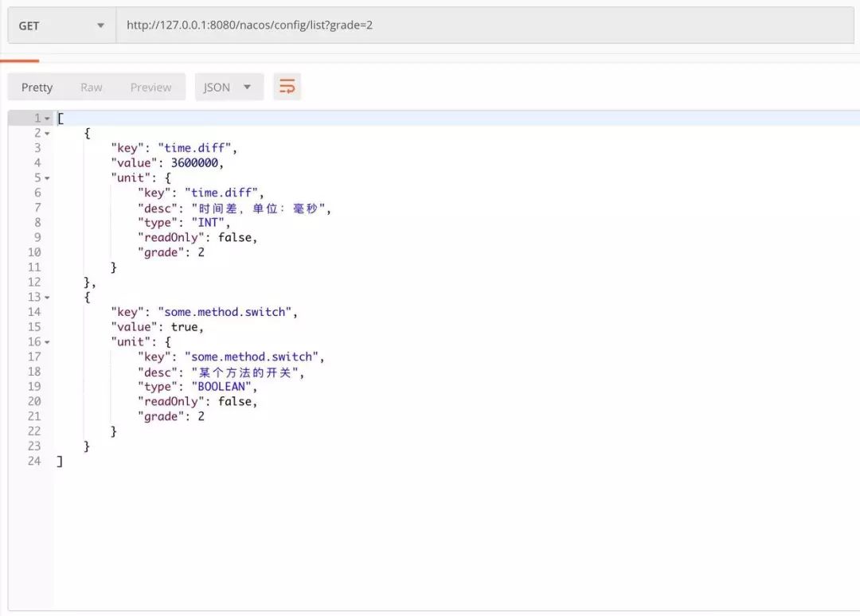Click "time.diff" value on line 6
The width and height of the screenshot is (860, 616).
click(x=221, y=193)
